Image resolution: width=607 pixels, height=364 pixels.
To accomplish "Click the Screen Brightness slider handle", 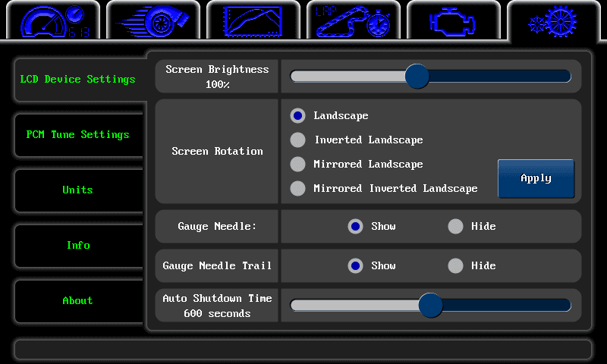I will [417, 76].
